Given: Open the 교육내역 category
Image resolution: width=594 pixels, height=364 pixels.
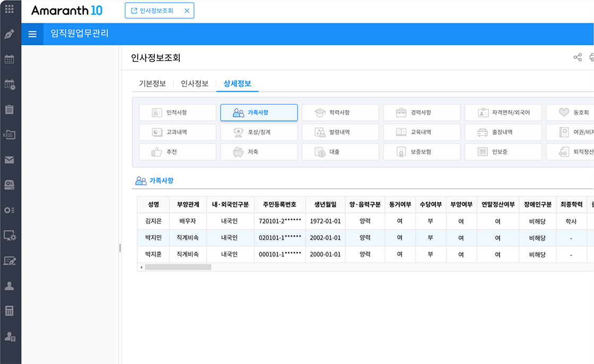Looking at the screenshot, I should pos(422,132).
